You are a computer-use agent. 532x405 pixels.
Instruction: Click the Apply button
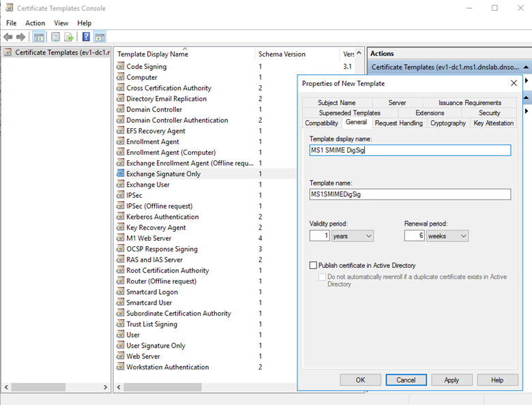(x=451, y=380)
